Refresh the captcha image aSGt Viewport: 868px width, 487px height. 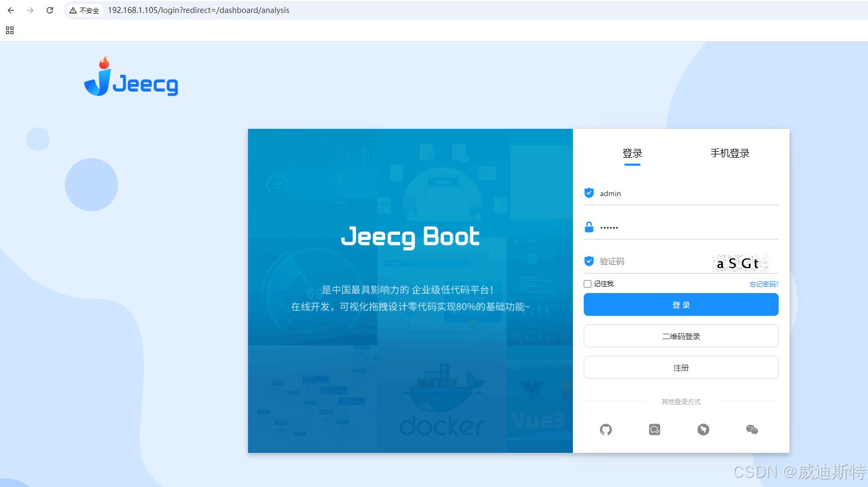pyautogui.click(x=740, y=263)
